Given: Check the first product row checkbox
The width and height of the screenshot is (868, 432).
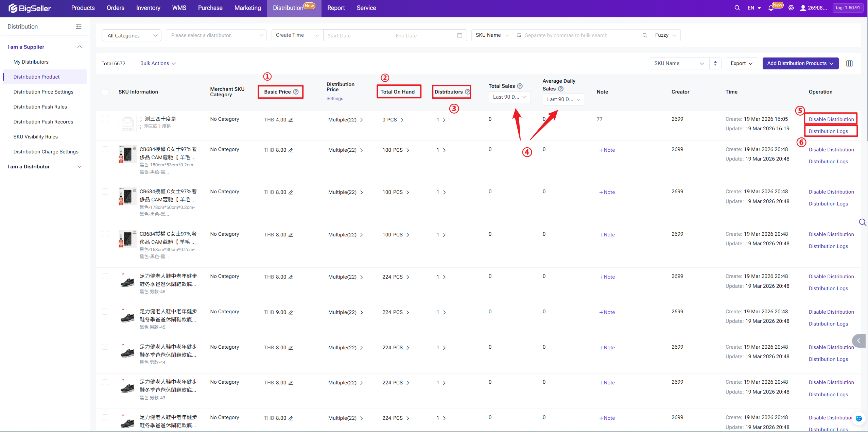Looking at the screenshot, I should (105, 119).
